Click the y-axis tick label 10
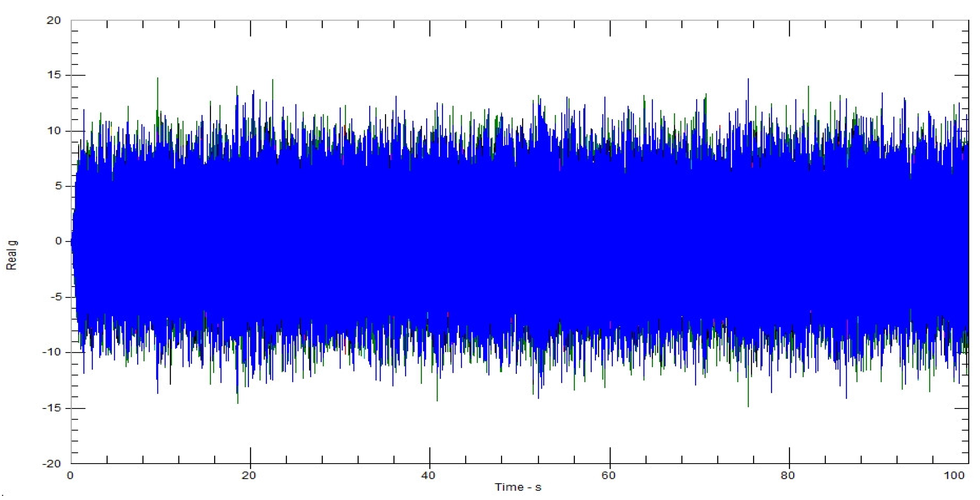980x500 pixels. coord(54,131)
